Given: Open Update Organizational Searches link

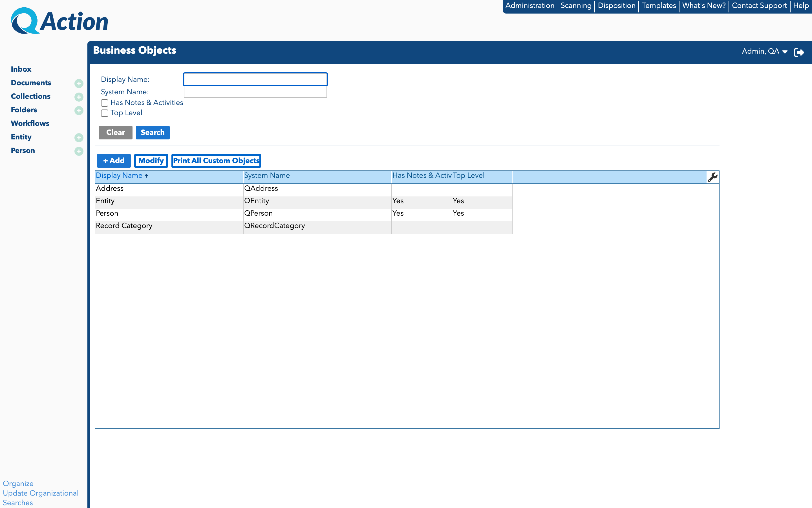Looking at the screenshot, I should 41,498.
